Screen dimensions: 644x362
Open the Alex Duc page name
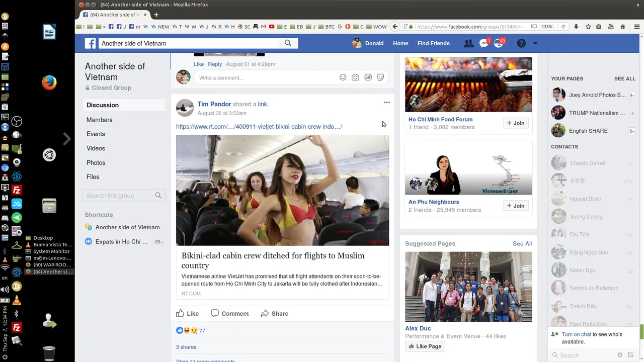pos(418,328)
